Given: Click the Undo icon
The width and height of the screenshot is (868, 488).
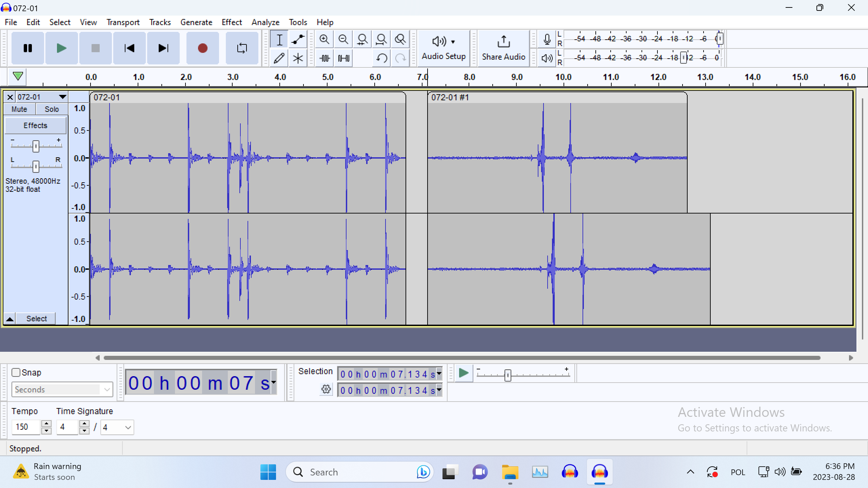Looking at the screenshot, I should [x=381, y=58].
